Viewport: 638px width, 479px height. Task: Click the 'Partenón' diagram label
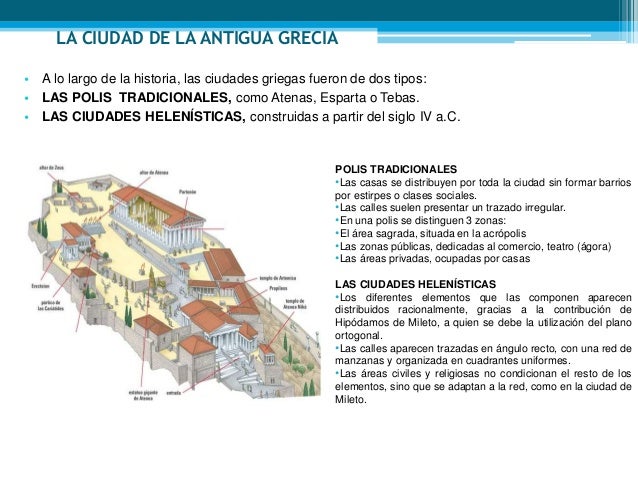pos(188,192)
